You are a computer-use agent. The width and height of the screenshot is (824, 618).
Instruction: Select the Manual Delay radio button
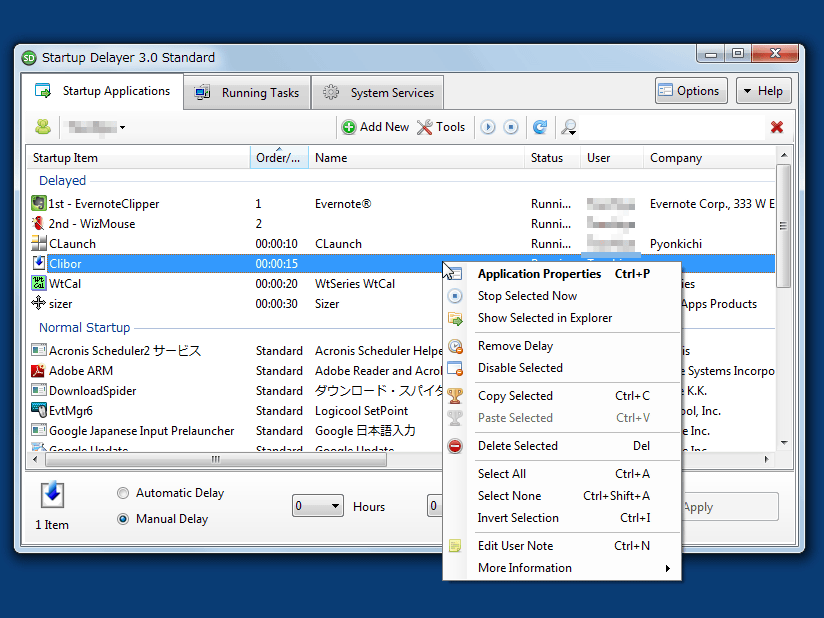pyautogui.click(x=123, y=519)
